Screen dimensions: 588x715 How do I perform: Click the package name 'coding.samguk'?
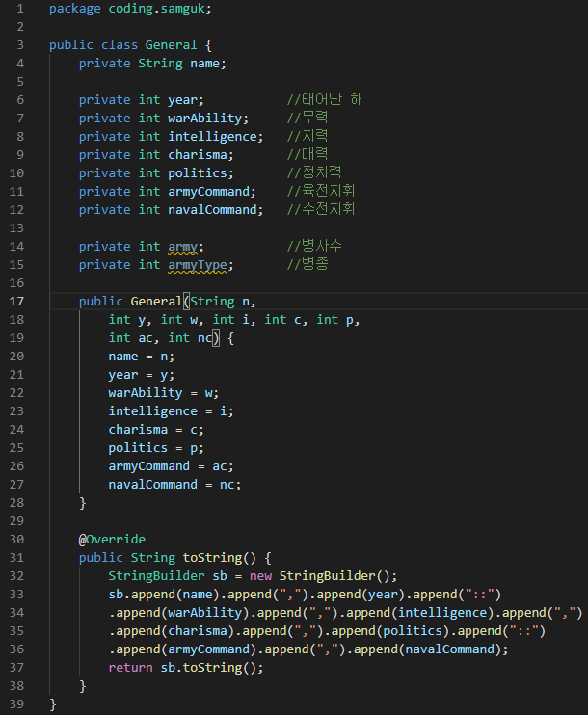(156, 9)
